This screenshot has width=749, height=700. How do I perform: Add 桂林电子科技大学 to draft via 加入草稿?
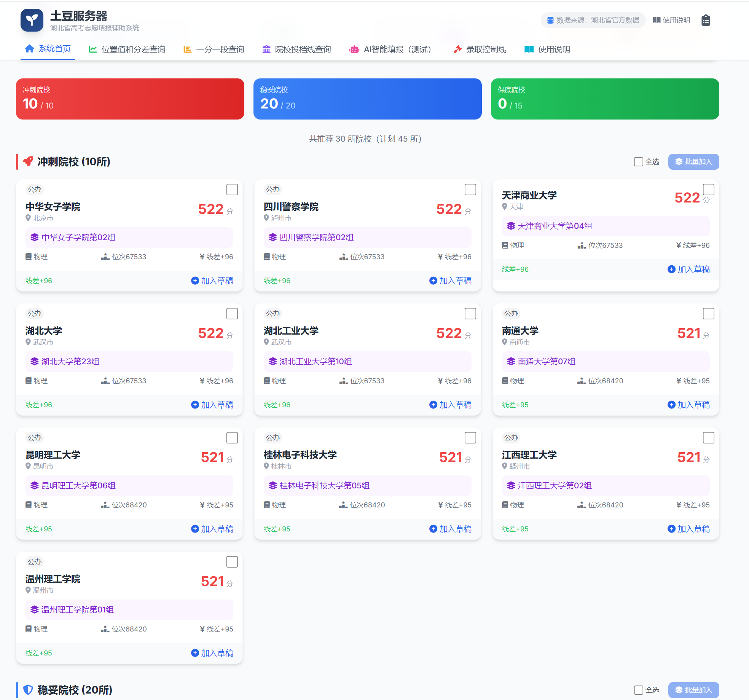(451, 529)
